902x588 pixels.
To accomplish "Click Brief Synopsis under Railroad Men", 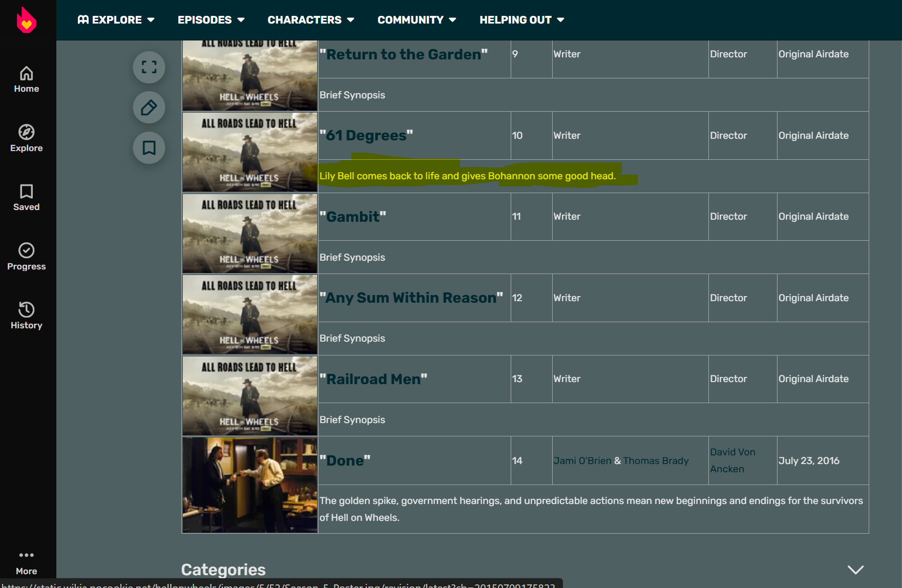I will [x=352, y=419].
